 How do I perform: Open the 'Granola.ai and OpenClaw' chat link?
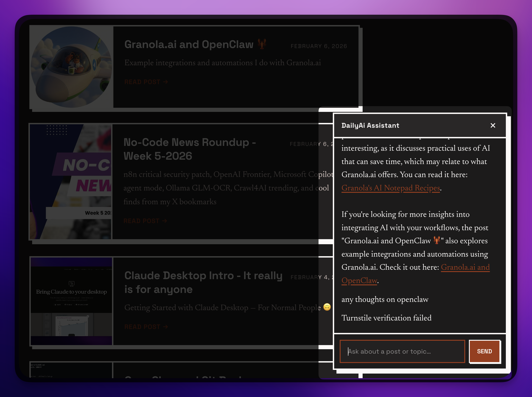click(x=415, y=274)
